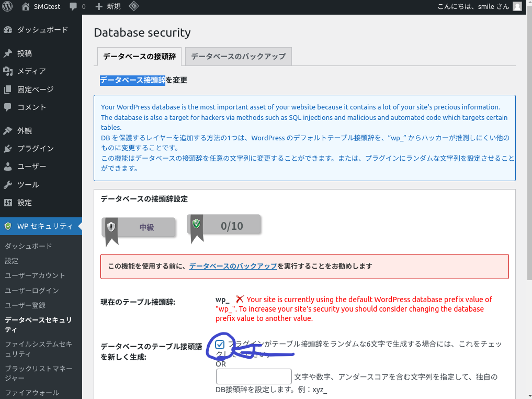Open データベースセキュリティ submenu item
The height and width of the screenshot is (399, 532).
(x=38, y=325)
